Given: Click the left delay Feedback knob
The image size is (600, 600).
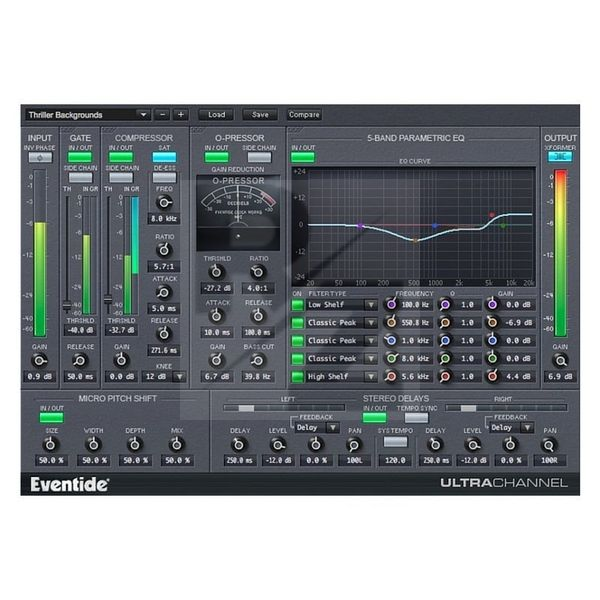Looking at the screenshot, I should click(x=315, y=445).
